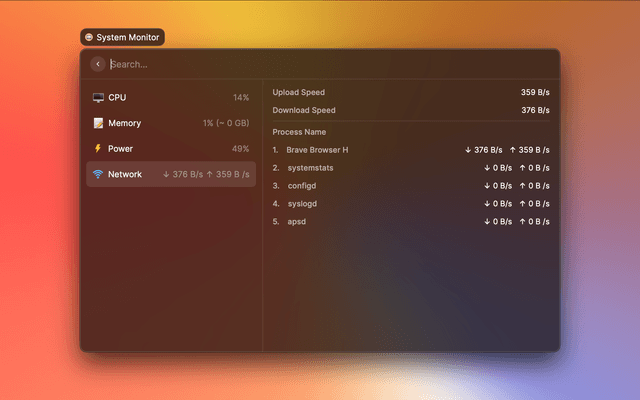Click the Download Speed label
Image resolution: width=640 pixels, height=400 pixels.
tap(304, 110)
